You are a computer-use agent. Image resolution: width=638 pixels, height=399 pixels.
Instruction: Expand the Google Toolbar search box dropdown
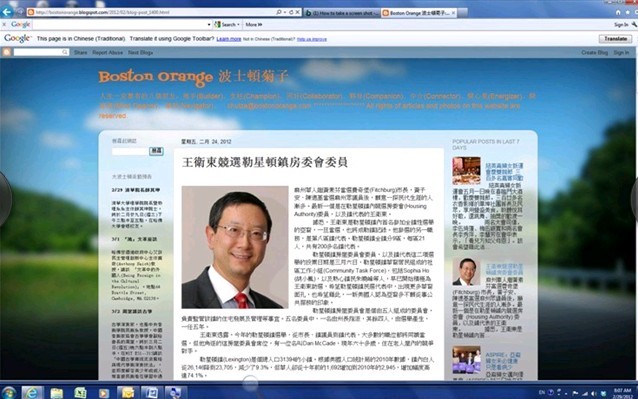pyautogui.click(x=209, y=25)
